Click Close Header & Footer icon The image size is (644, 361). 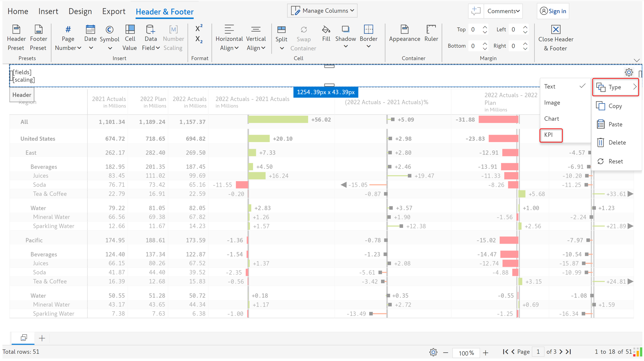(x=556, y=30)
